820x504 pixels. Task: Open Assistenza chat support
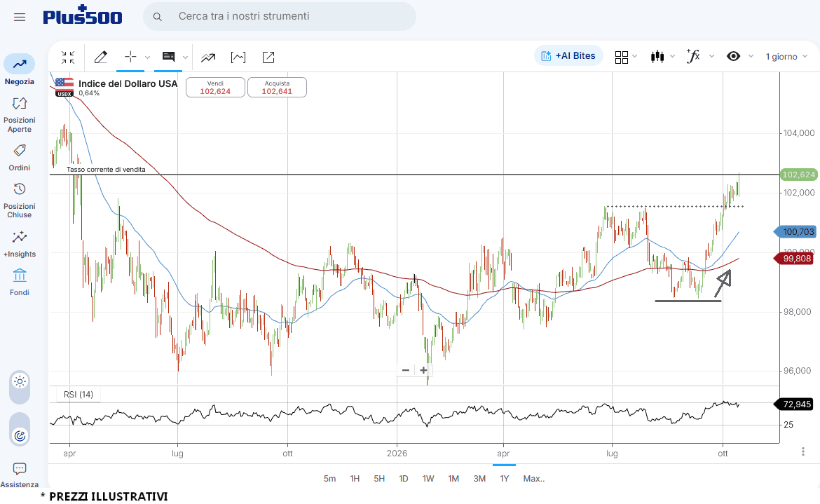click(20, 475)
